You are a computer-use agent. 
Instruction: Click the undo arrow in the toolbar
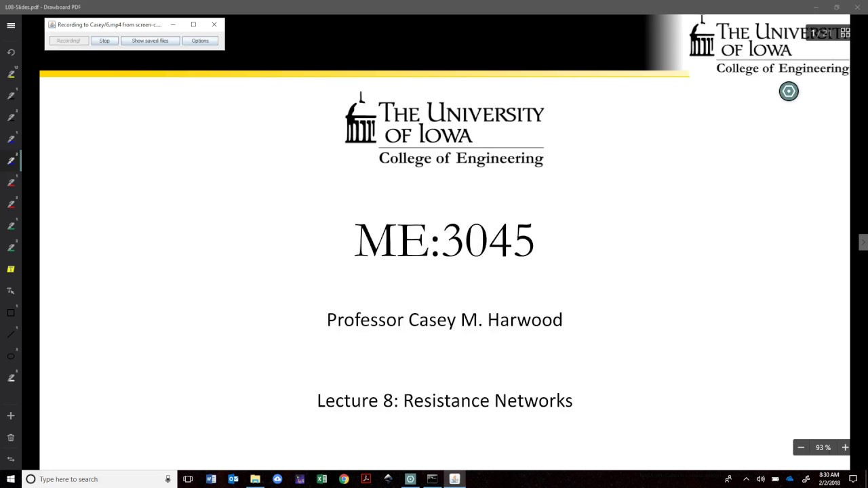11,52
